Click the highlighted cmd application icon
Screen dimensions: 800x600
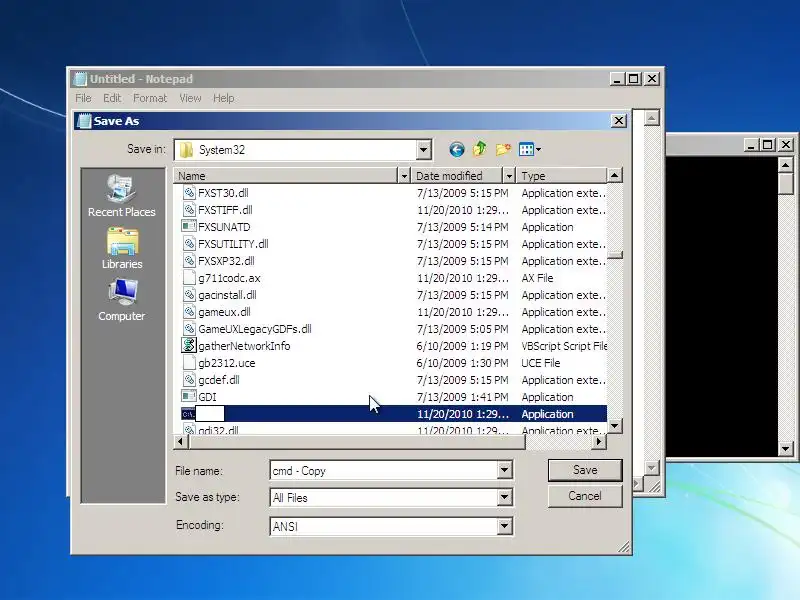tap(188, 414)
